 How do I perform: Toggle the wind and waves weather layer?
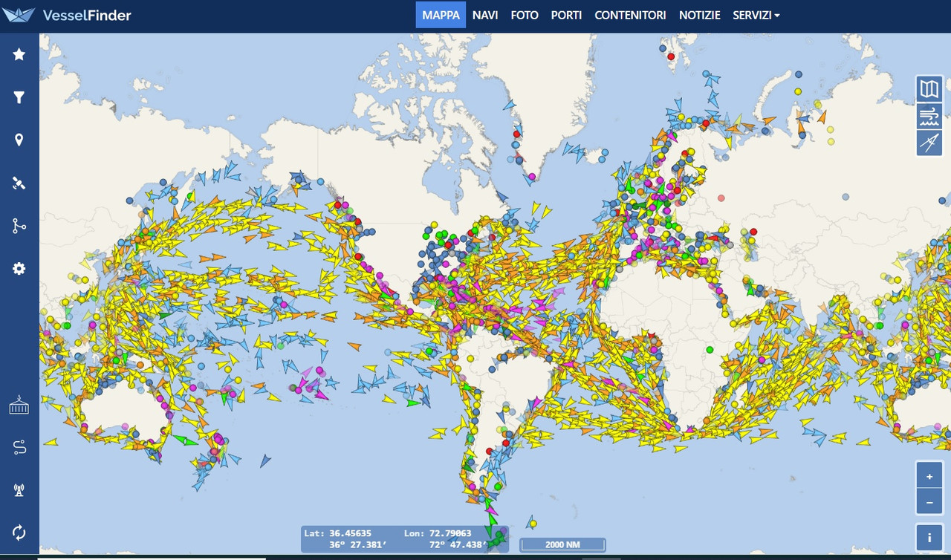(x=929, y=116)
